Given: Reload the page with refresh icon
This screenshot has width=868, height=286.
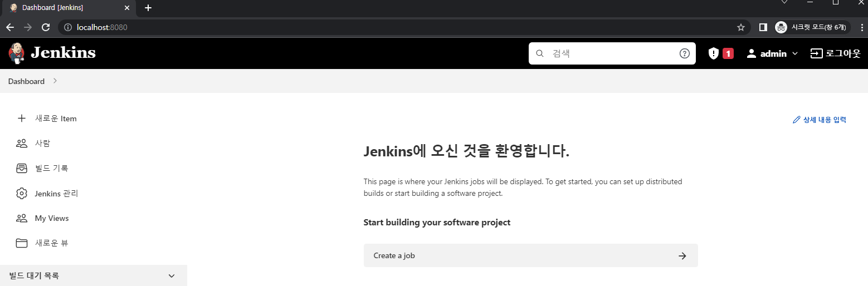Looking at the screenshot, I should [46, 27].
